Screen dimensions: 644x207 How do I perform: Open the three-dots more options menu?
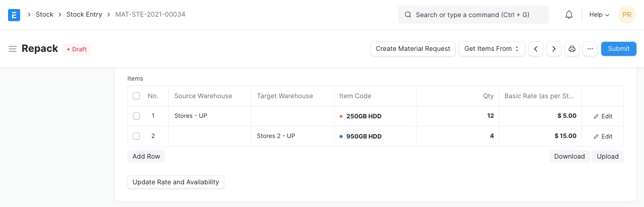590,49
